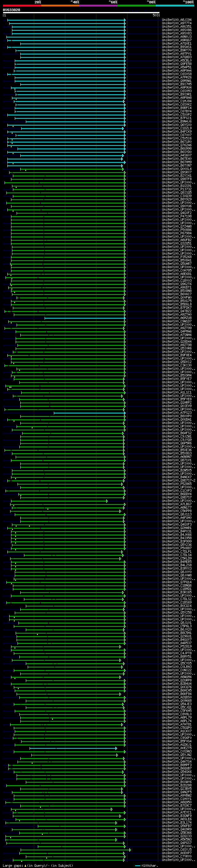Select hit UniRef100_C6SVS8
The height and width of the screenshot is (868, 197).
[177, 74]
